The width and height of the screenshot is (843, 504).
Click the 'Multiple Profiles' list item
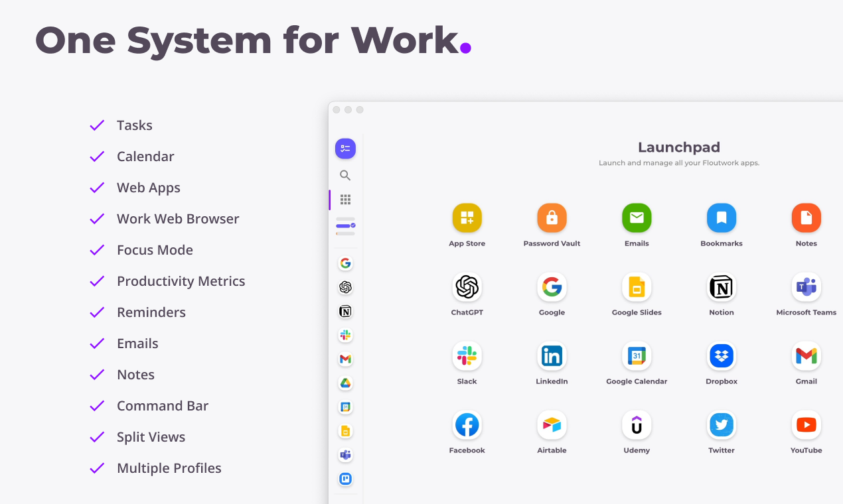pos(169,468)
